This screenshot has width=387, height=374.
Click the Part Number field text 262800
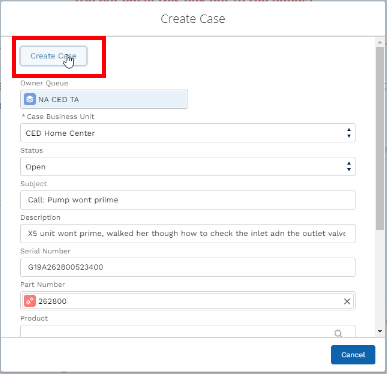(x=52, y=301)
